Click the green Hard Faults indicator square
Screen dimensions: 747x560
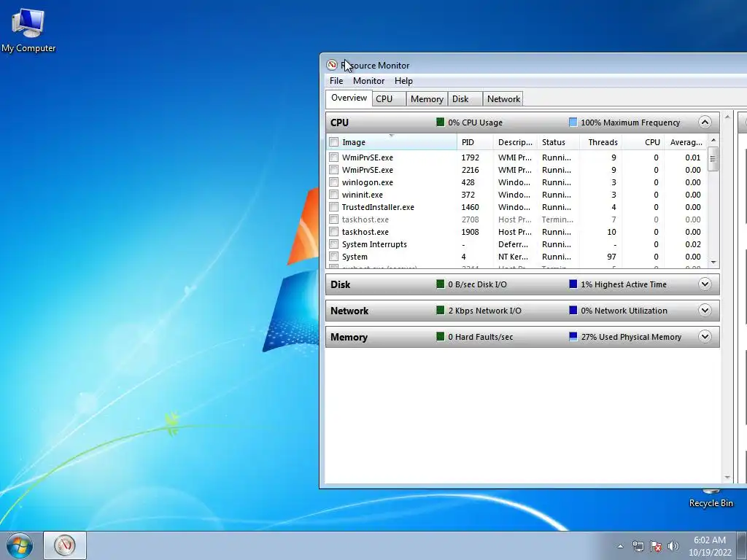tap(440, 337)
